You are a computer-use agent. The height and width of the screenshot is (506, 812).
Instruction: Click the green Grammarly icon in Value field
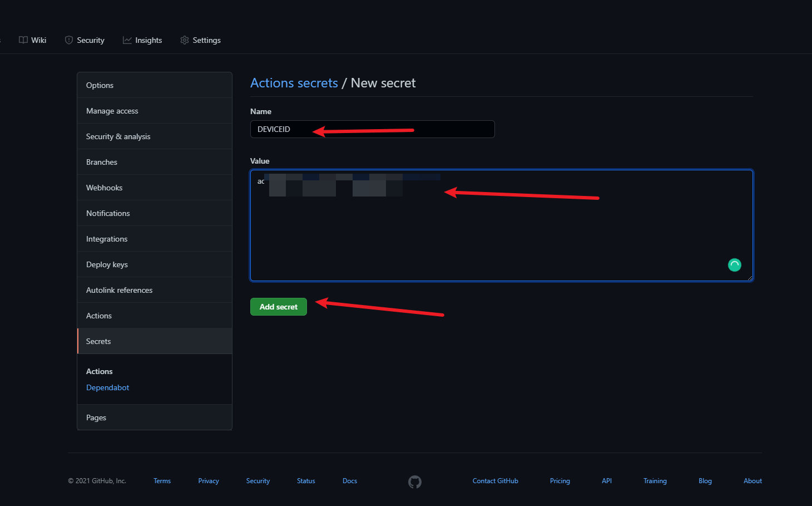[734, 265]
